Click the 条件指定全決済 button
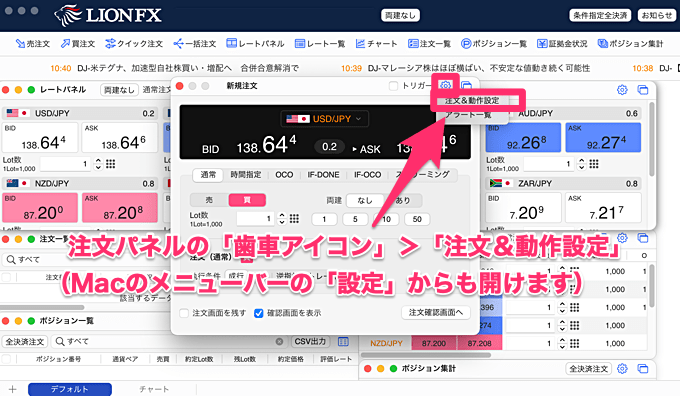 pos(600,16)
